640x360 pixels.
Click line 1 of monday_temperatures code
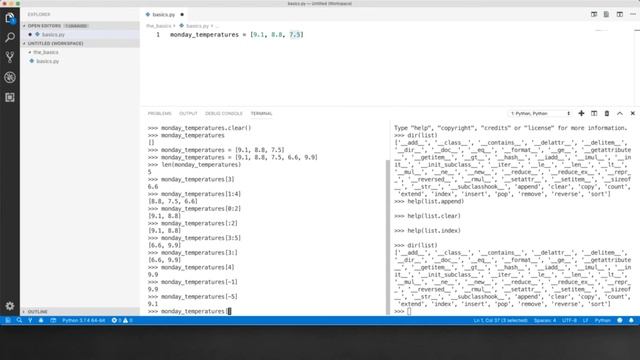[x=237, y=35]
